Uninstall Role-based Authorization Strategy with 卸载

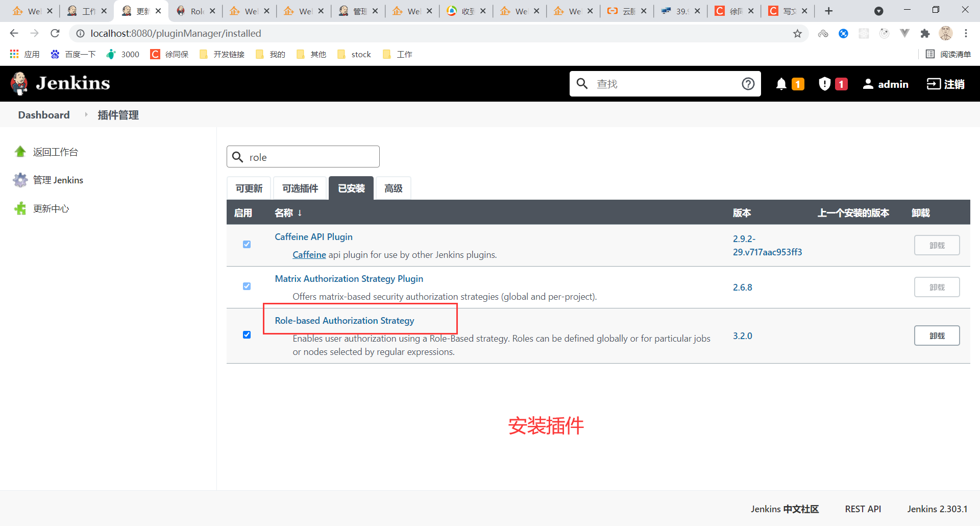pyautogui.click(x=937, y=336)
